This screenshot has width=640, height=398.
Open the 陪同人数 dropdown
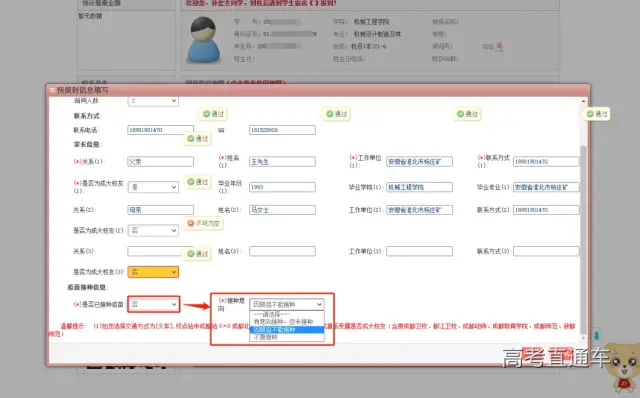point(153,100)
